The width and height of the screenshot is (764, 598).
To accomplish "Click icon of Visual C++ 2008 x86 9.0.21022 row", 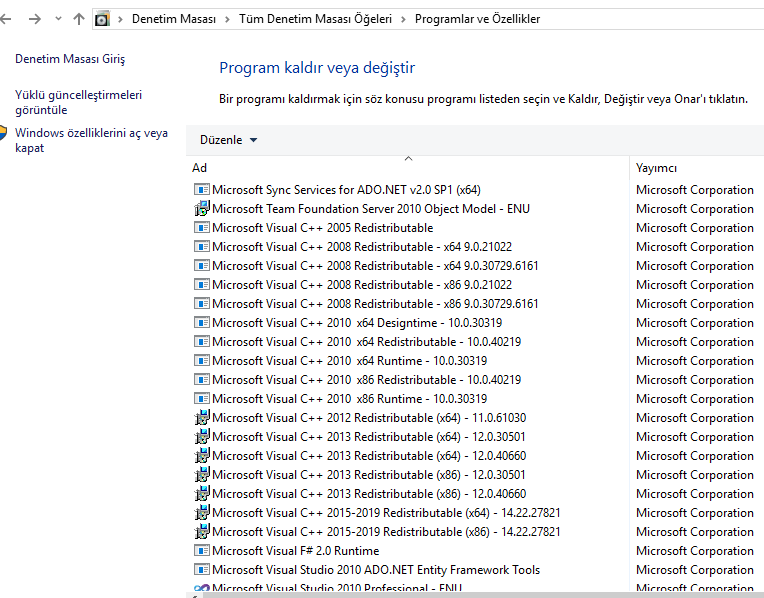I will [x=202, y=285].
